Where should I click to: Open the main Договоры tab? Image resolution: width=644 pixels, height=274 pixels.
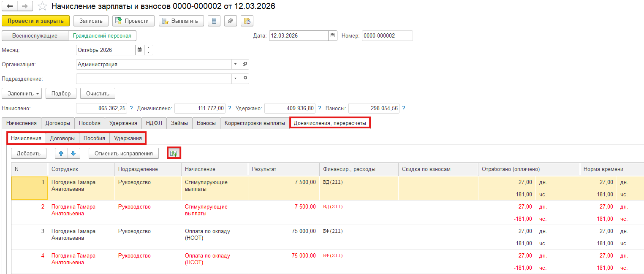pos(58,123)
